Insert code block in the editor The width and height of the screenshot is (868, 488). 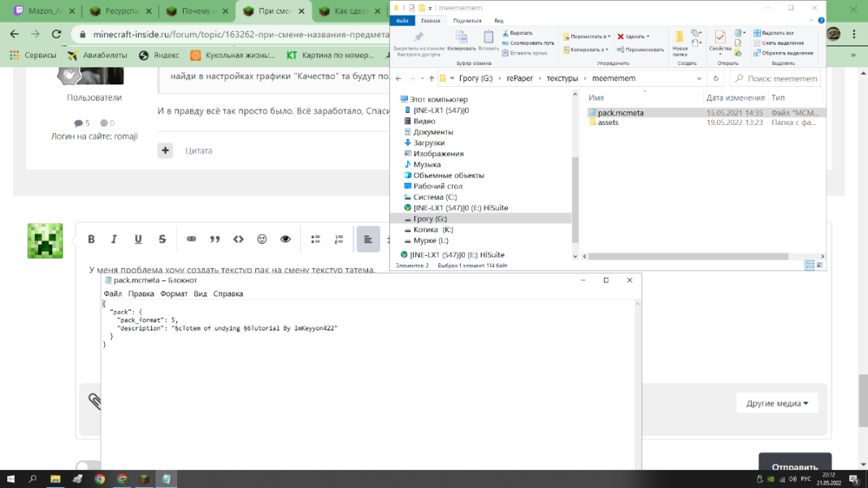[238, 240]
